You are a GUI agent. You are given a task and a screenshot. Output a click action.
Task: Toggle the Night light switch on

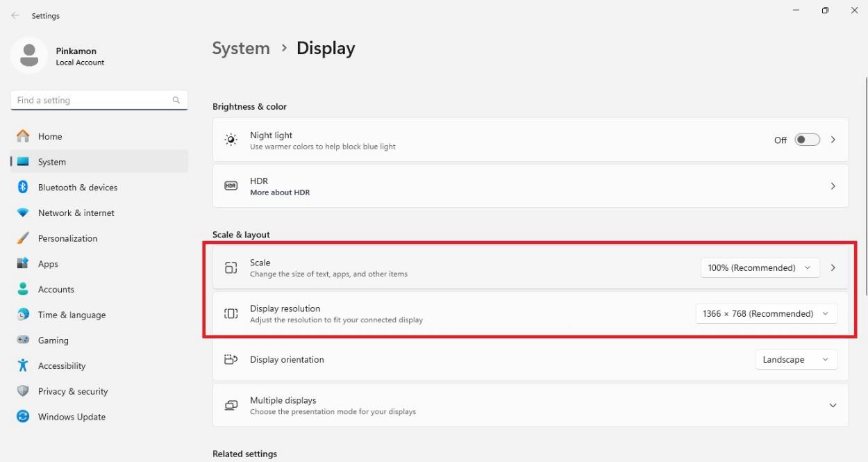807,140
